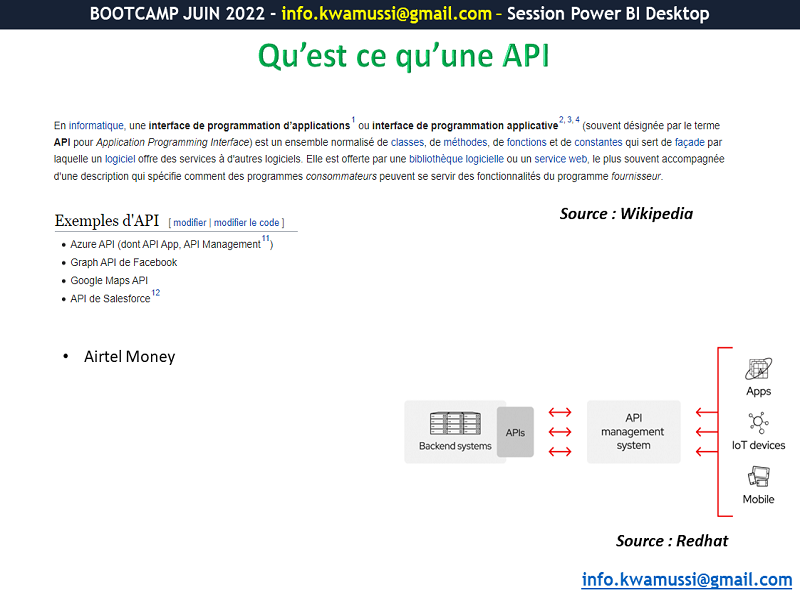Viewport: 800px width, 600px height.
Task: Open the 'méthodes' link
Action: click(465, 142)
